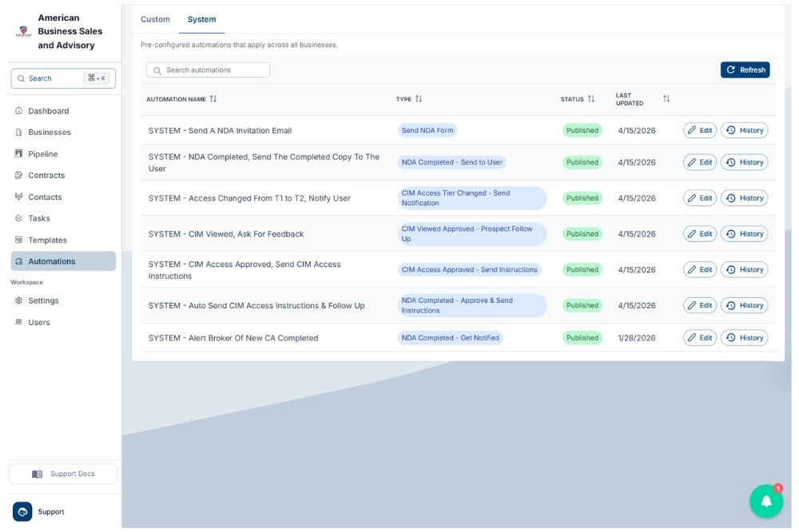This screenshot has width=799, height=532.
Task: Edit CIM Viewed, Ask For Feedback automation
Action: pyautogui.click(x=700, y=234)
